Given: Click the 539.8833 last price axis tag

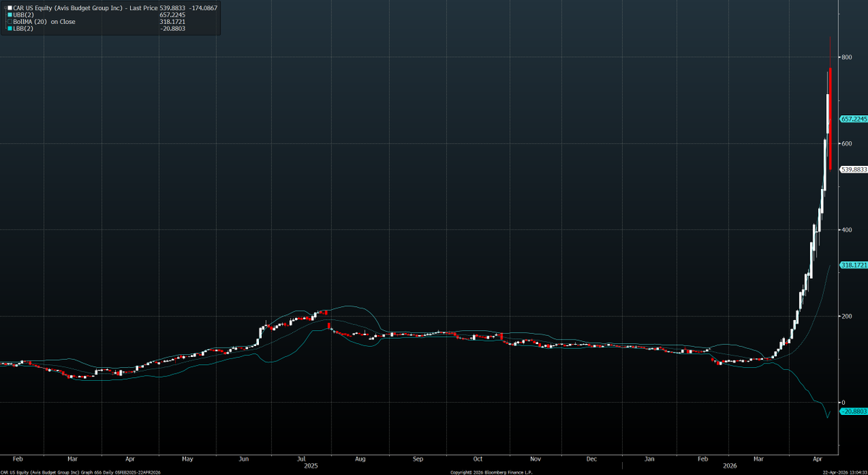Looking at the screenshot, I should point(854,169).
